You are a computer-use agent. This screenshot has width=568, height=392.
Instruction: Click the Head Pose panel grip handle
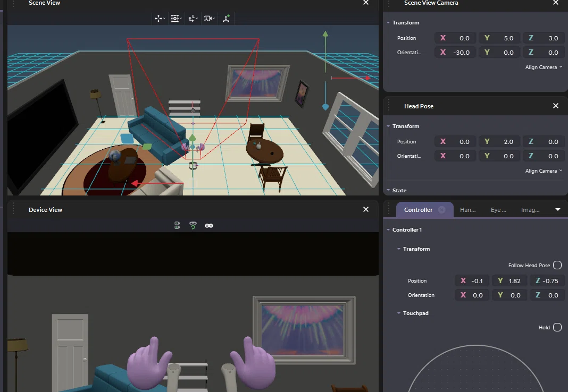pos(389,106)
